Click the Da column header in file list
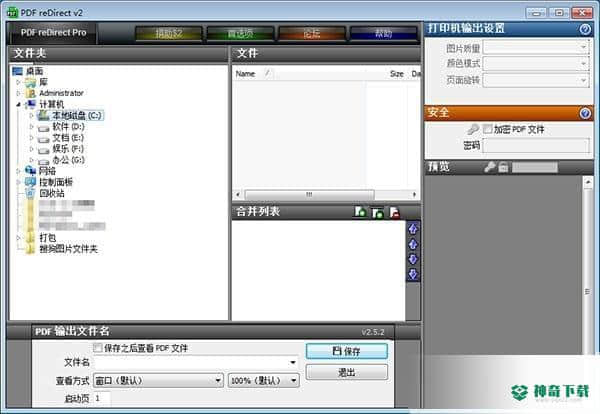 [x=416, y=73]
